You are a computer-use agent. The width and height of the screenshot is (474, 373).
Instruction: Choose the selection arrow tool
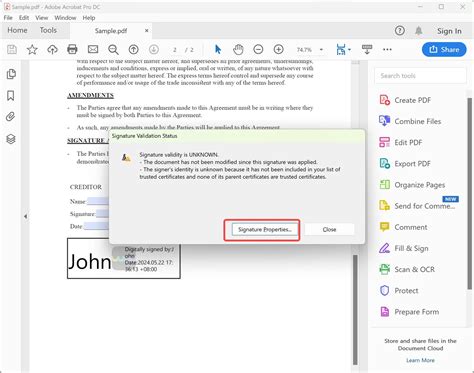(218, 50)
